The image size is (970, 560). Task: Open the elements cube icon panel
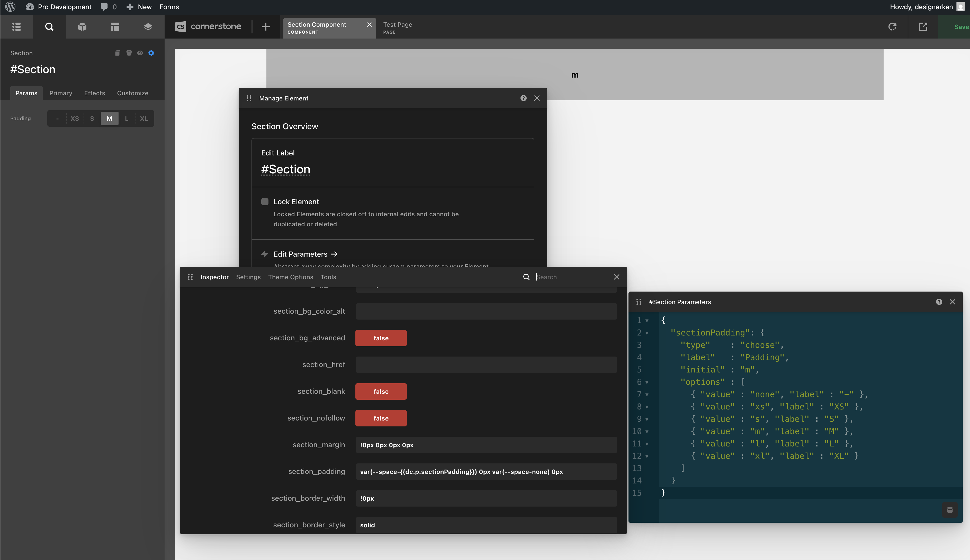point(82,26)
